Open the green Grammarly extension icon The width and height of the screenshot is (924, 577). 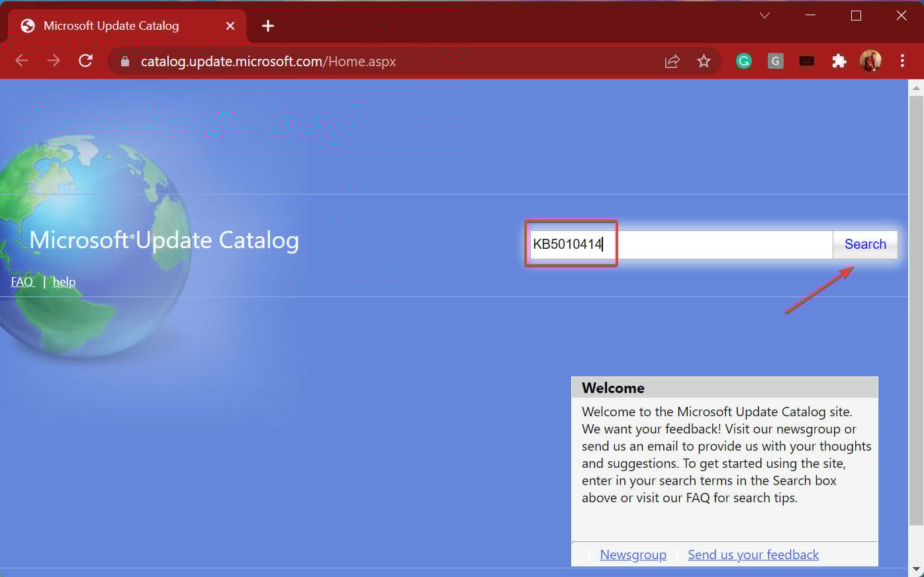pos(744,62)
